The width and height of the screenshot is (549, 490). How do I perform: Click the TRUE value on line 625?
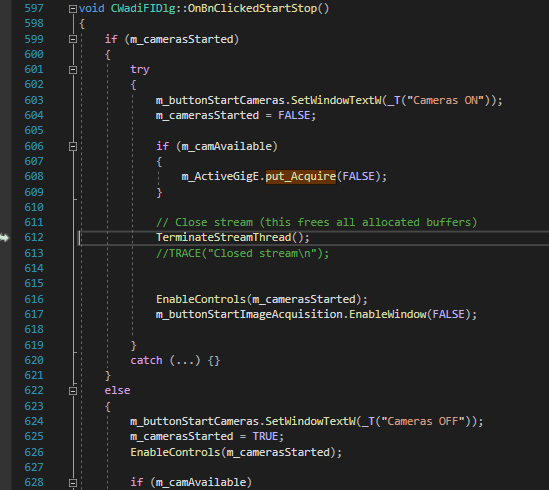tap(265, 436)
